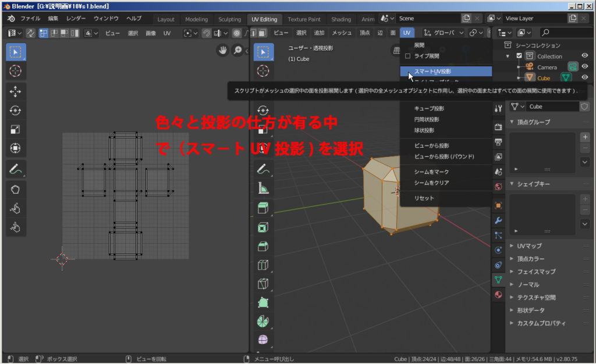Viewport: 596px width, 364px height.
Task: Choose Mark Seam menu entry
Action: 446,172
